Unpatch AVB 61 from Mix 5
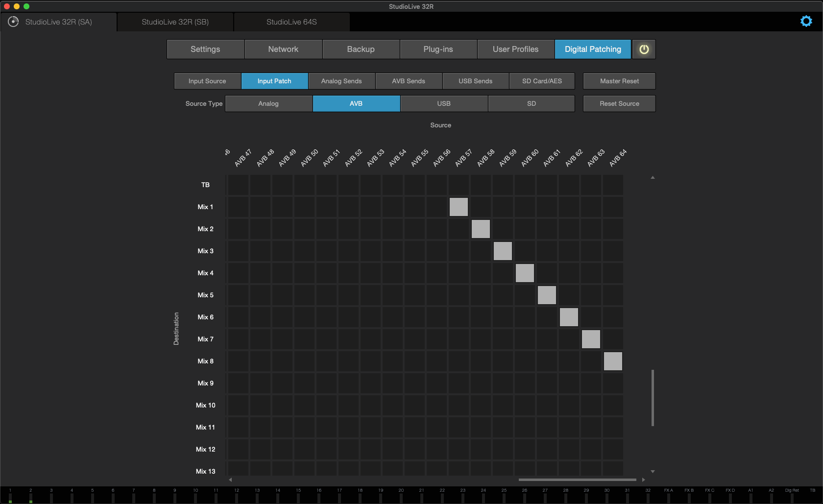 point(547,295)
